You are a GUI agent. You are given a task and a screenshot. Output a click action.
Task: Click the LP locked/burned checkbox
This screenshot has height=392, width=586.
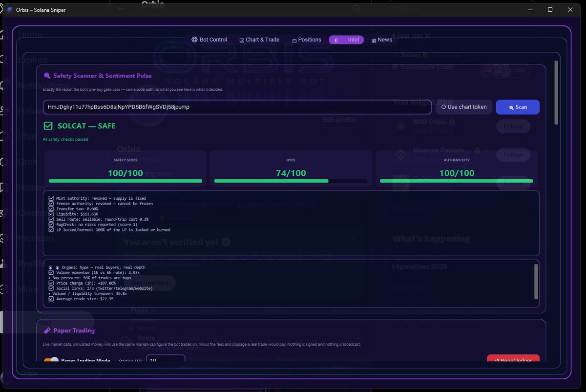coord(51,229)
